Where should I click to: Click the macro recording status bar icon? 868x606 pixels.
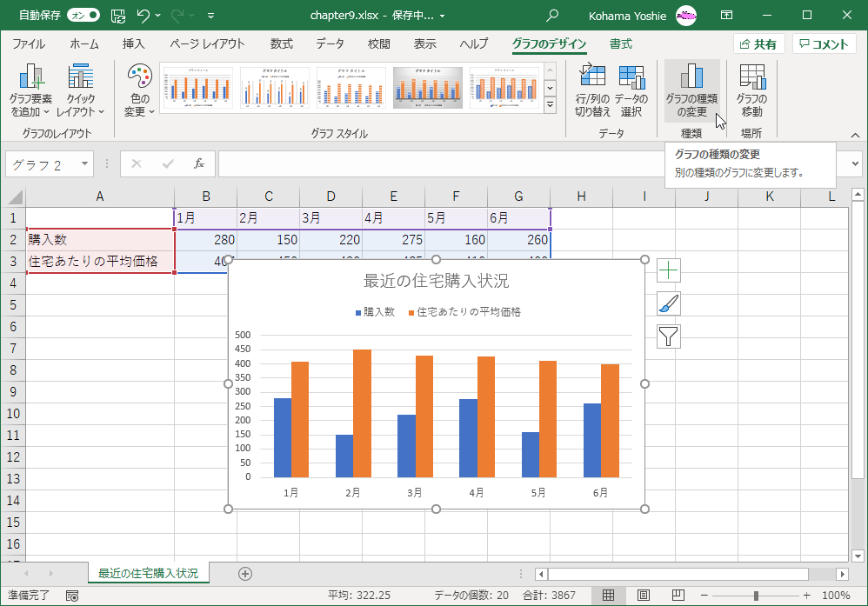[x=72, y=596]
